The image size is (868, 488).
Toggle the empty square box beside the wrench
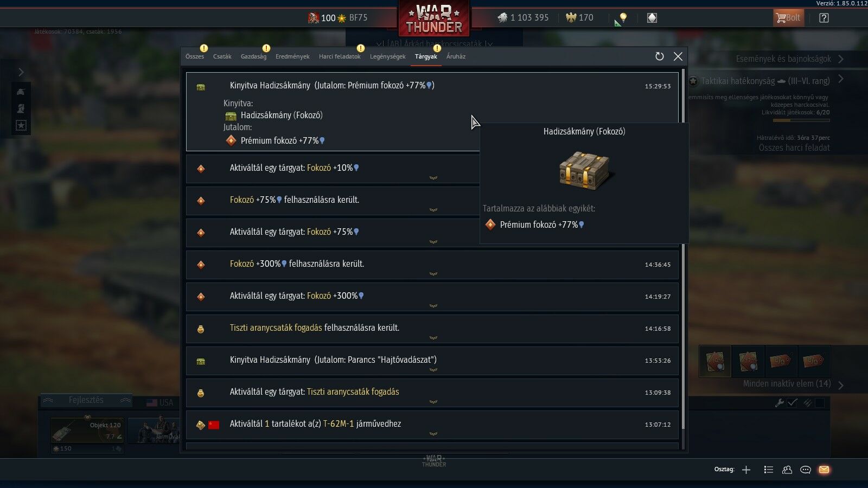820,402
